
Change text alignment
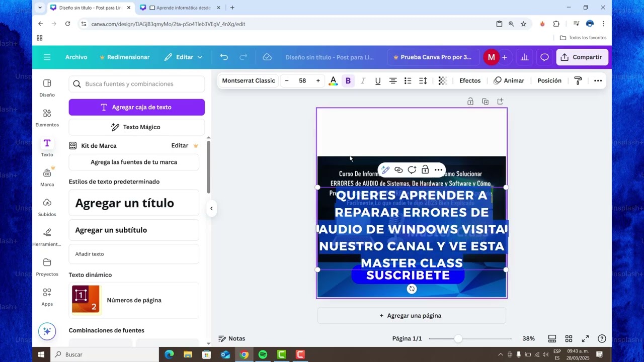pos(393,81)
